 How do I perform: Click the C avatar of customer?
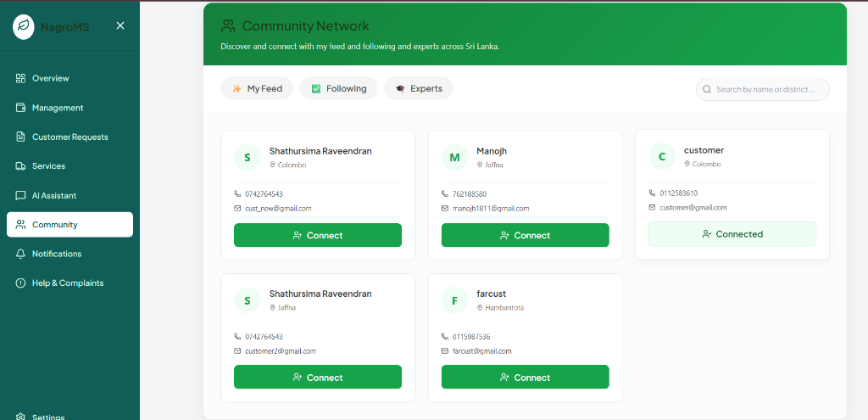point(662,156)
